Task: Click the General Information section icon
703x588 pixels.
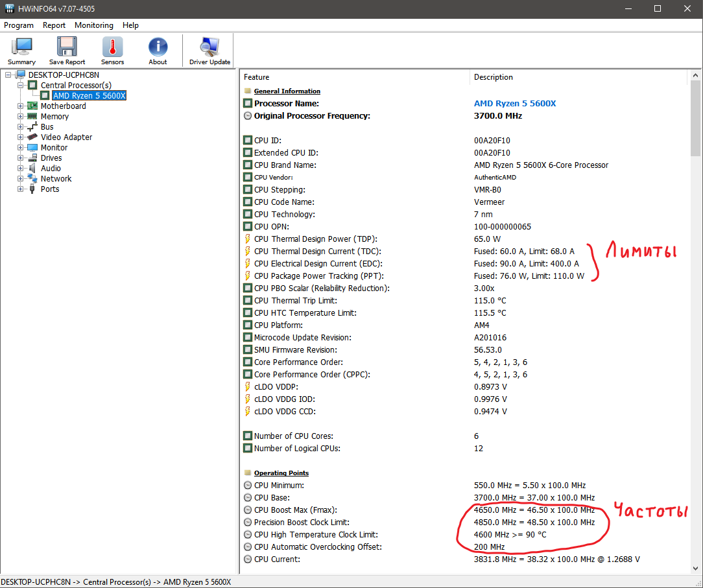Action: [x=248, y=91]
